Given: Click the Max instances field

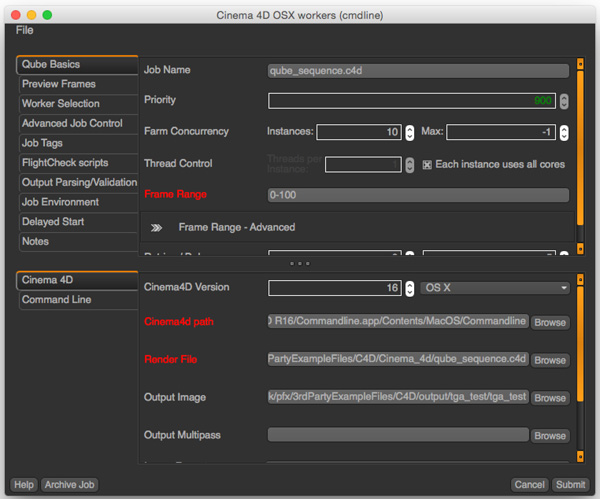Looking at the screenshot, I should (501, 132).
